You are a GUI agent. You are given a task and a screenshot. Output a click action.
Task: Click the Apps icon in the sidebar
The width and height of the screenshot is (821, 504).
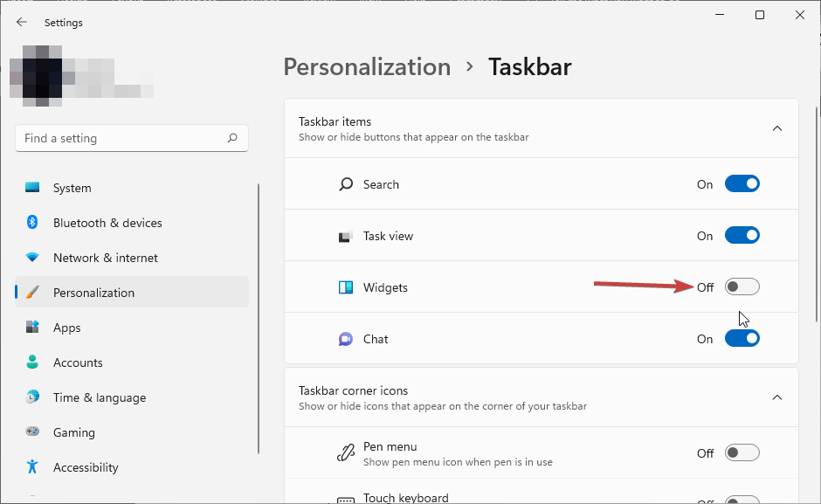pos(32,328)
